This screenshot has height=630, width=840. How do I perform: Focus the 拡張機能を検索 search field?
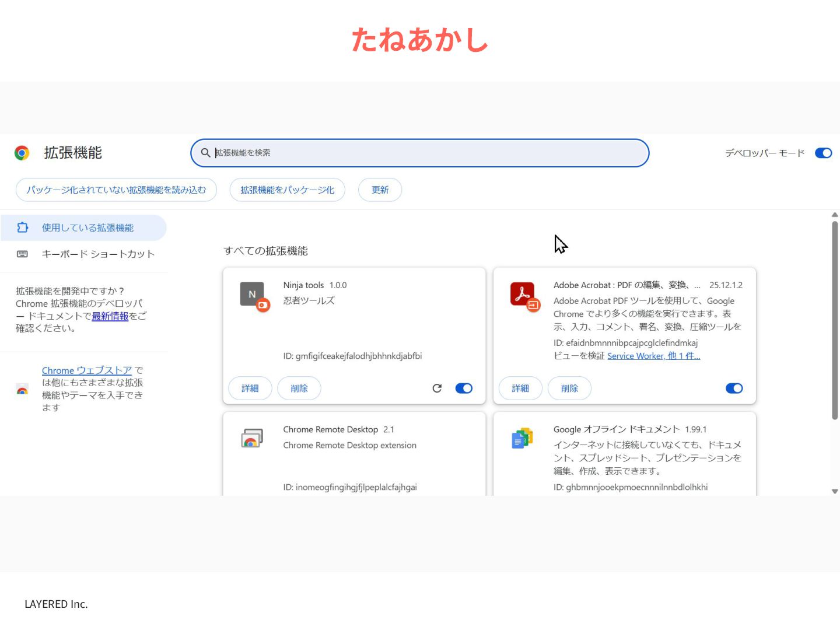point(420,153)
